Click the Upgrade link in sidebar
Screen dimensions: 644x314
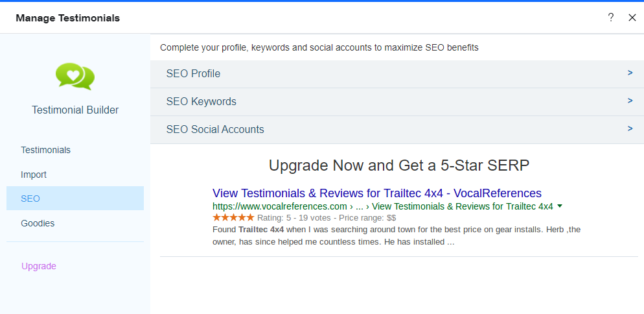point(39,266)
